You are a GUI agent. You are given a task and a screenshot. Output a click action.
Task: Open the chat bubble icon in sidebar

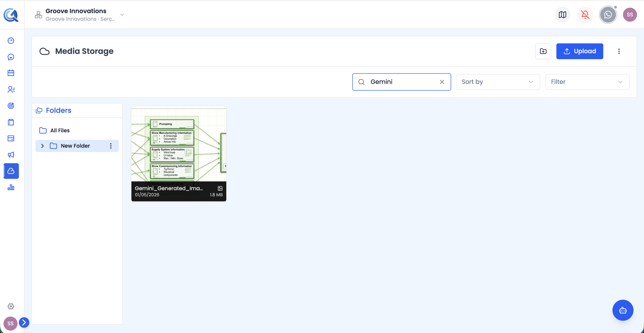tap(11, 57)
